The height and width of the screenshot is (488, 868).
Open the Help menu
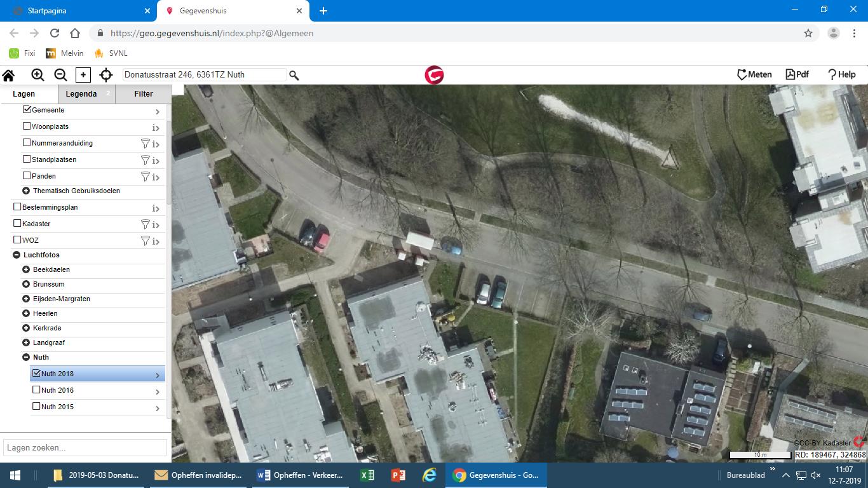point(841,74)
